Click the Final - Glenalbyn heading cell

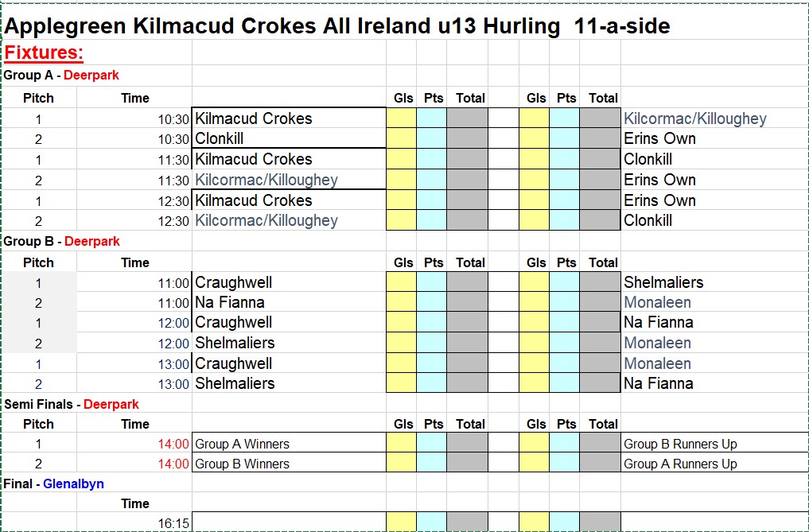53,484
